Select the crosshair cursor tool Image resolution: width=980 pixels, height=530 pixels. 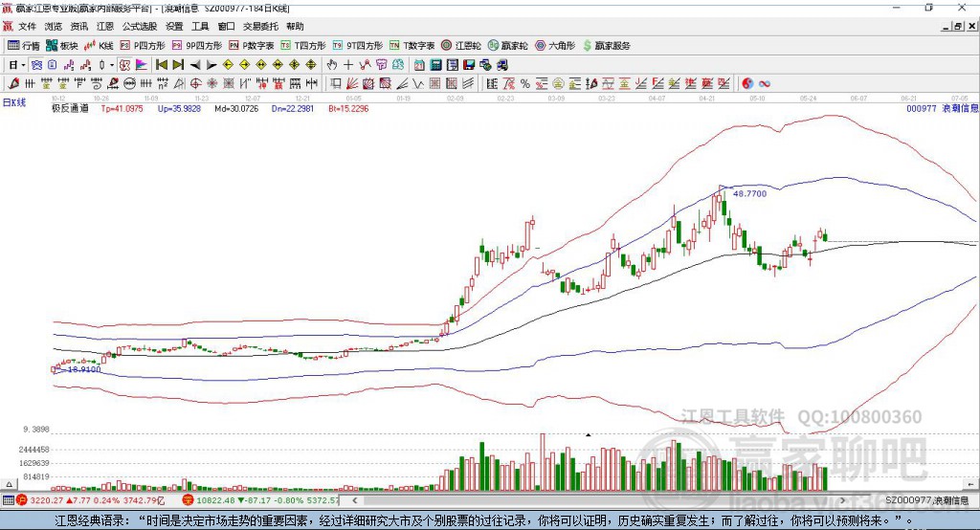(348, 65)
